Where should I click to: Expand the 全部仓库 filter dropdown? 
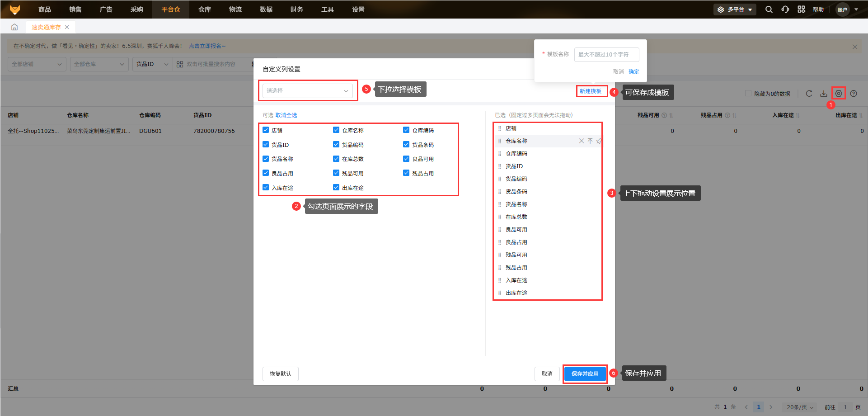(99, 64)
